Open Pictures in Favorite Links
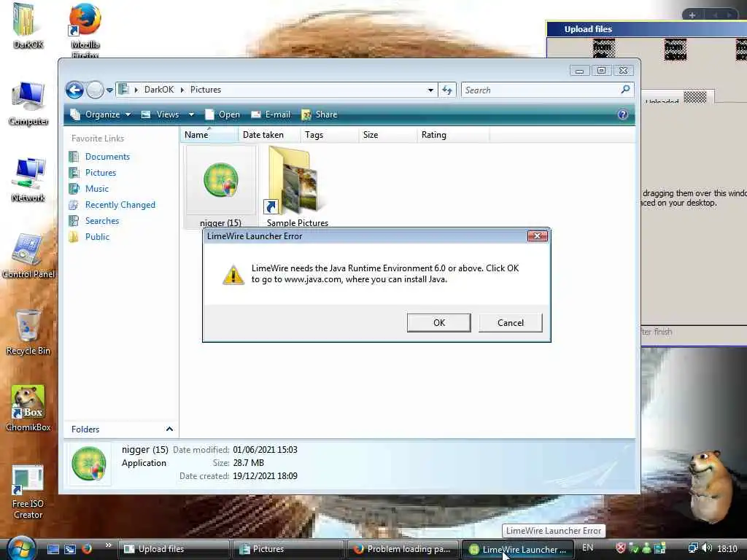Screen dimensions: 747x560 [x=101, y=172]
